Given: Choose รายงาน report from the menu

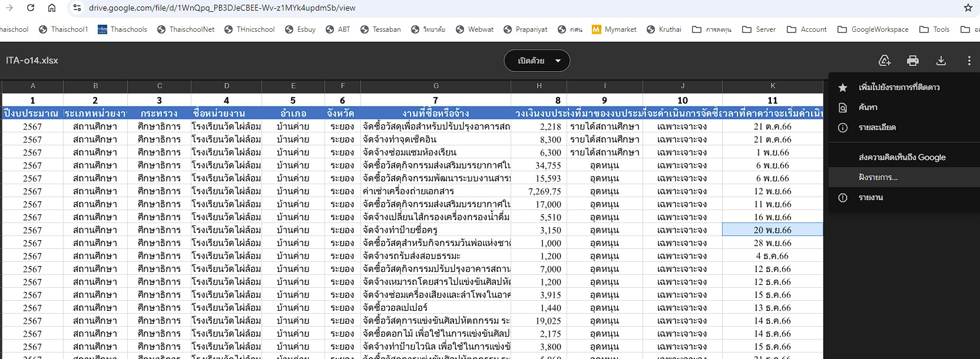Looking at the screenshot, I should (x=870, y=198).
